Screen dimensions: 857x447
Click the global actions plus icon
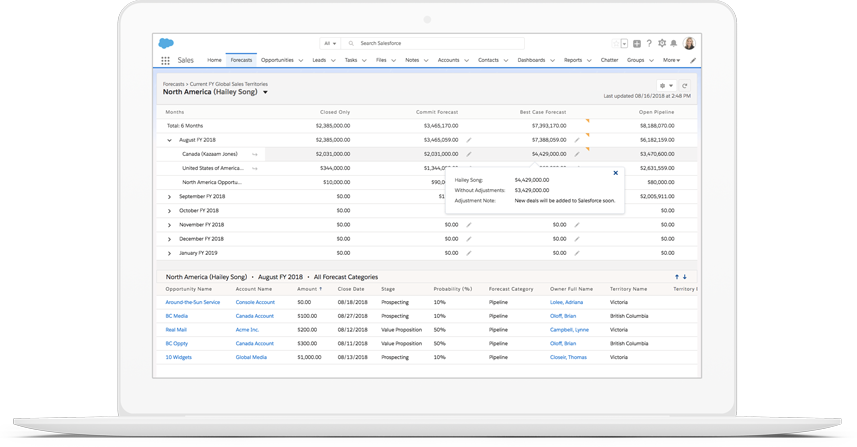pyautogui.click(x=637, y=44)
